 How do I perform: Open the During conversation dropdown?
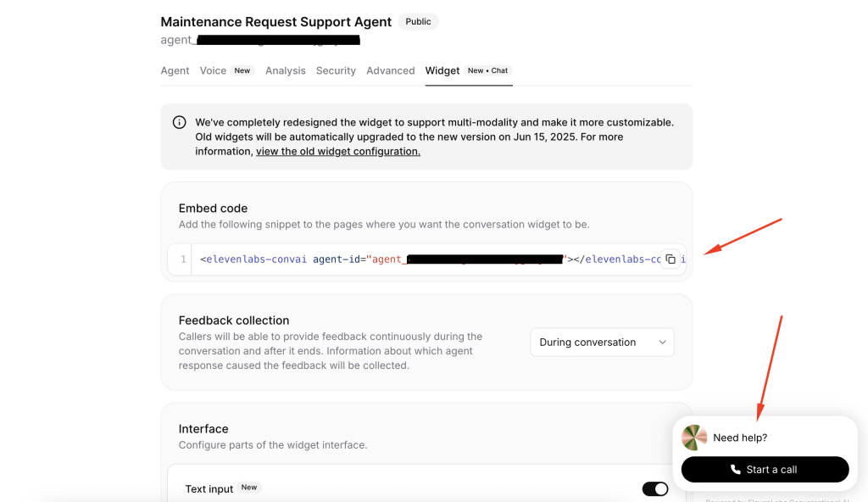(603, 343)
